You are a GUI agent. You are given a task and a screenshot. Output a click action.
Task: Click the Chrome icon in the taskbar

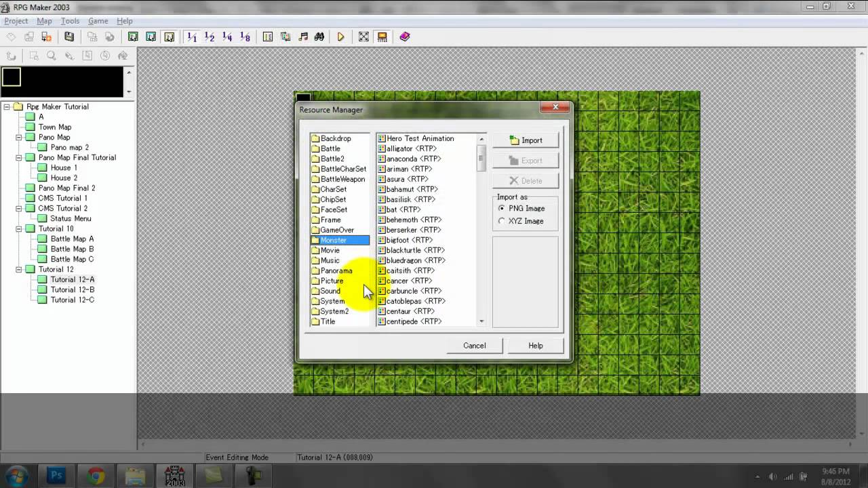96,476
